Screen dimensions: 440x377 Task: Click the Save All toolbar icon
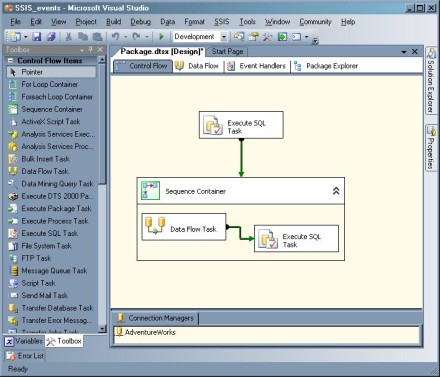51,36
